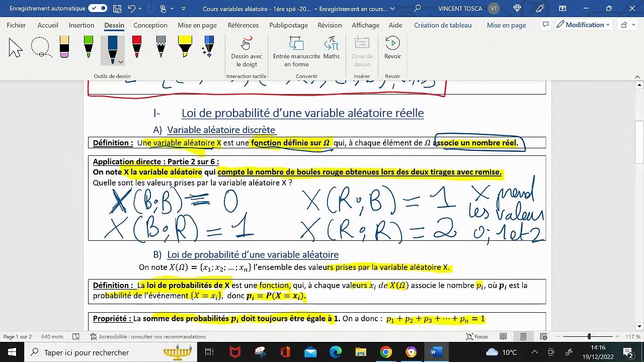Open the Conception tab
644x362 pixels.
(150, 25)
